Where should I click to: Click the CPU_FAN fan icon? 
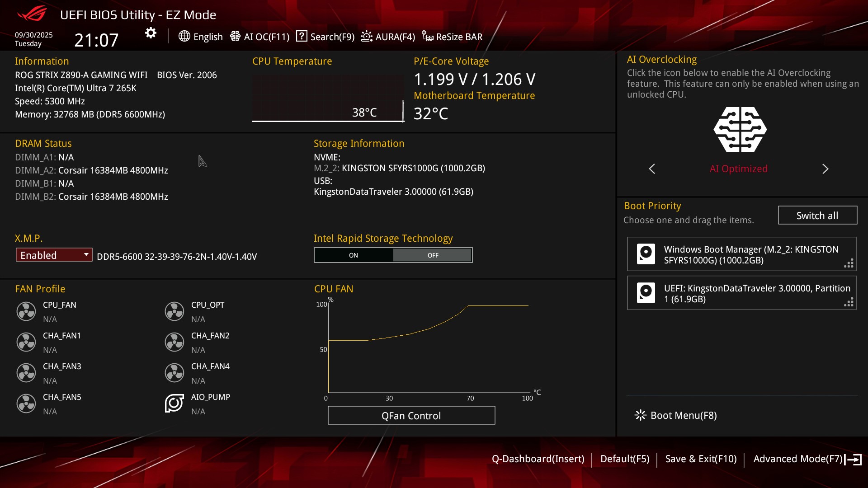pos(26,311)
